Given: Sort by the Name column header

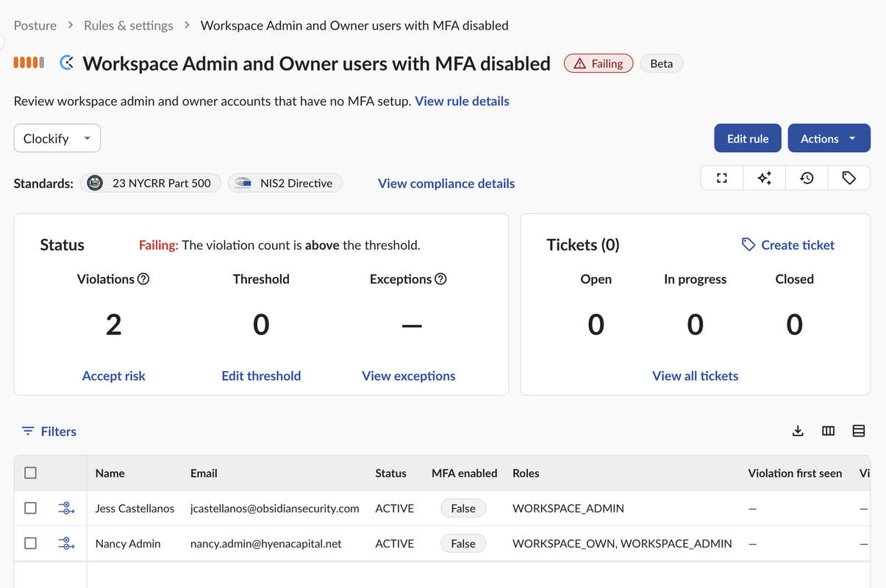Looking at the screenshot, I should tap(110, 473).
